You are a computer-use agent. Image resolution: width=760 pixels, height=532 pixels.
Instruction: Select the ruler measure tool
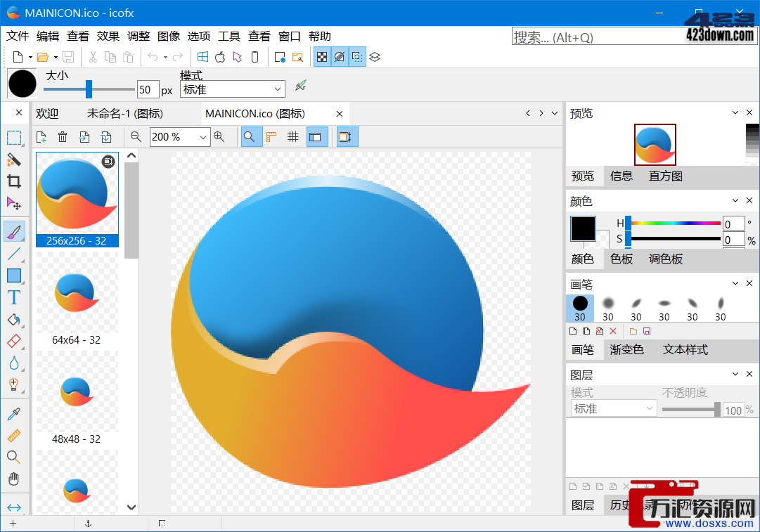click(x=14, y=436)
